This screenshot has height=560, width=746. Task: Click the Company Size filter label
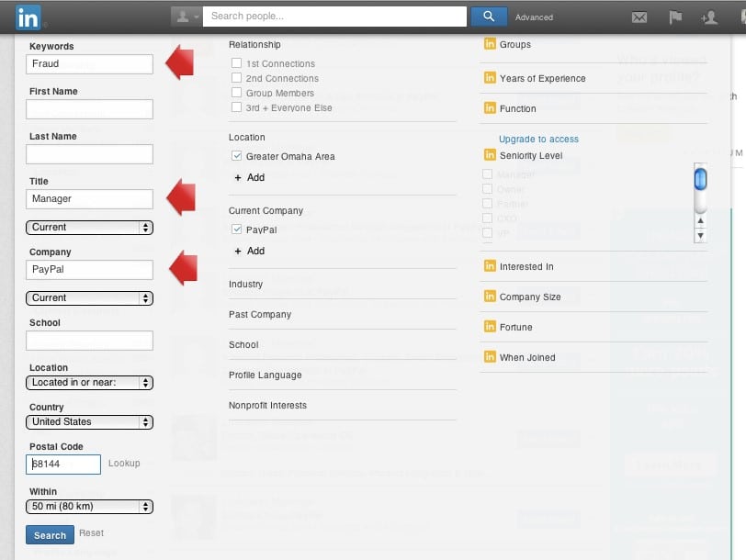pyautogui.click(x=530, y=297)
